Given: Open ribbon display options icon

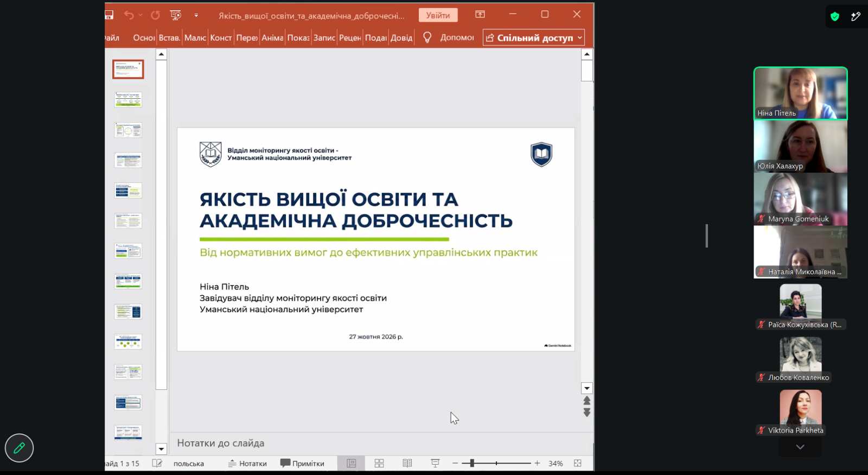Looking at the screenshot, I should pos(480,15).
